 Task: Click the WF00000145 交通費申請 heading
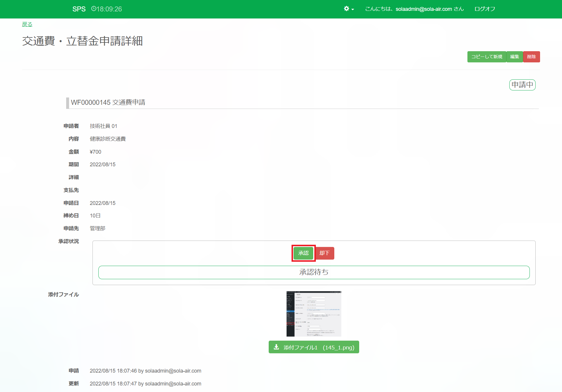coord(108,102)
